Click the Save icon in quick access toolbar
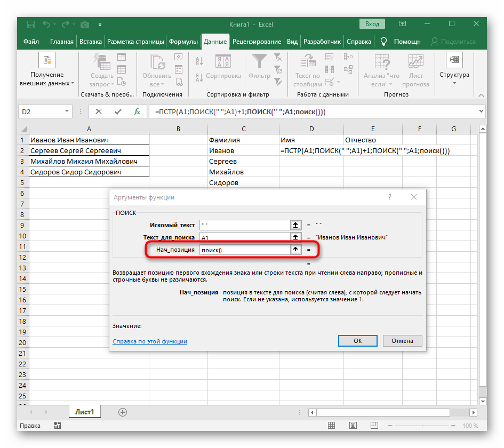 pyautogui.click(x=31, y=25)
